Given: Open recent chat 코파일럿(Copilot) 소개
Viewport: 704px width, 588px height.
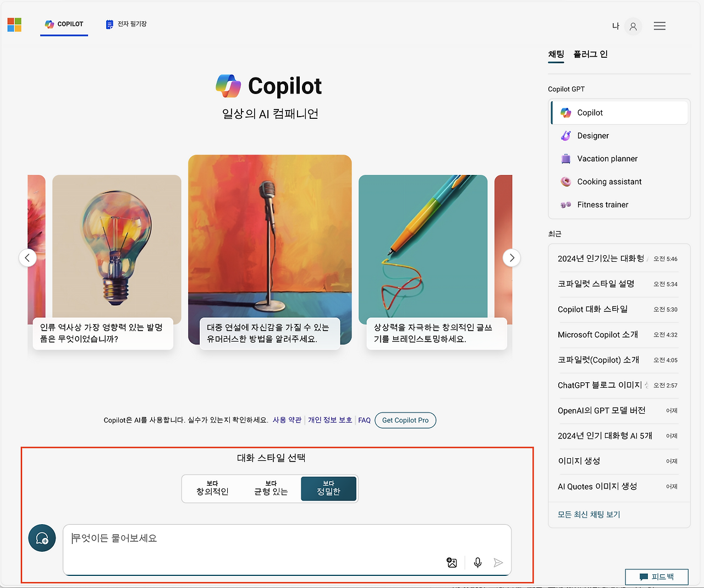Looking at the screenshot, I should tap(617, 360).
